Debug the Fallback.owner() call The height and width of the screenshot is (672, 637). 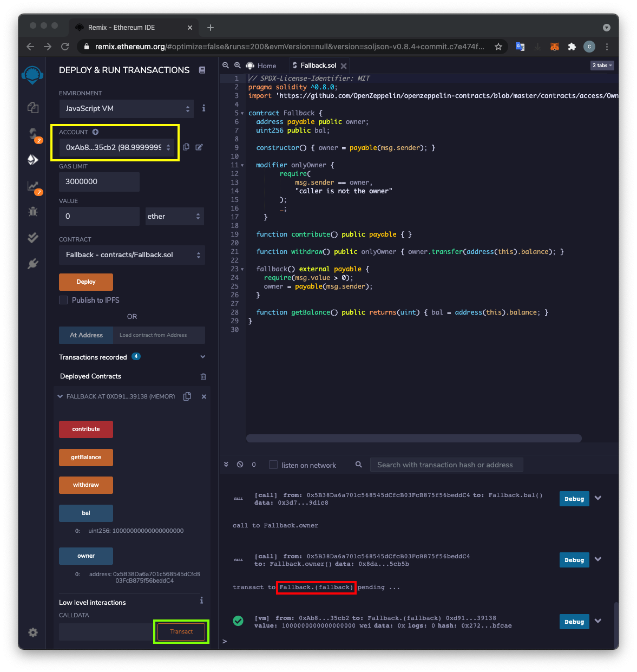[574, 560]
